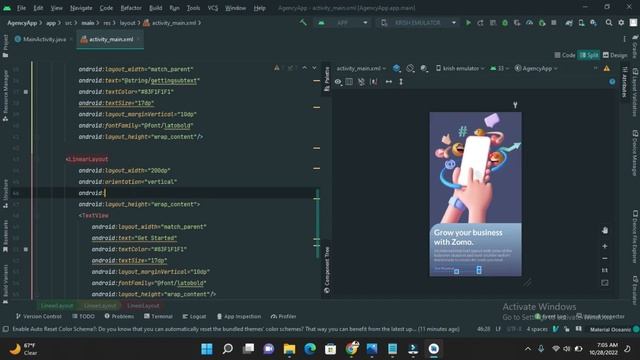Open IDE settings gear icon
The image size is (640, 360).
pos(621,23)
